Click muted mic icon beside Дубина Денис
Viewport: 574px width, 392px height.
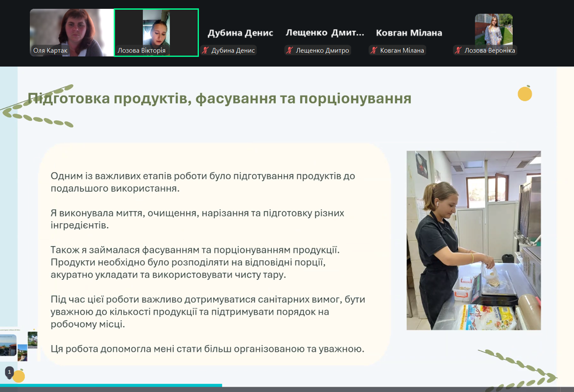(205, 50)
